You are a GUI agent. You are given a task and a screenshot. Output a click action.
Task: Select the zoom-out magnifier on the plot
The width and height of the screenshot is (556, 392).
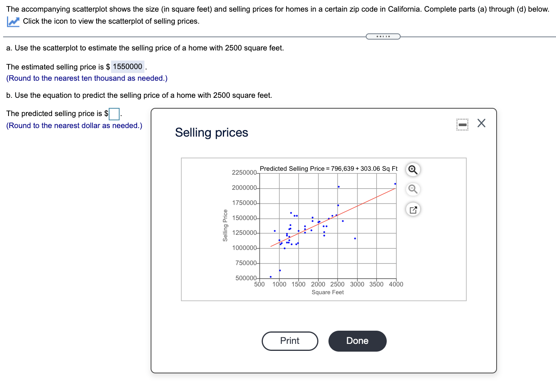pyautogui.click(x=413, y=189)
